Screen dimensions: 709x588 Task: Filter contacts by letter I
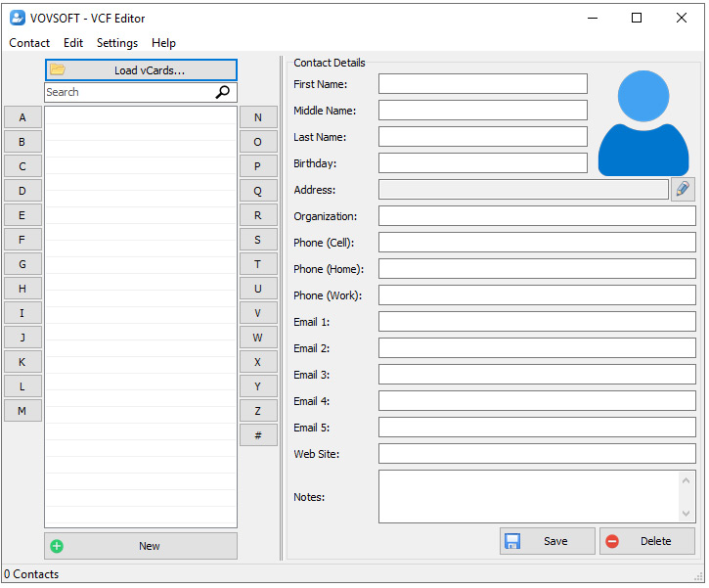click(x=22, y=313)
